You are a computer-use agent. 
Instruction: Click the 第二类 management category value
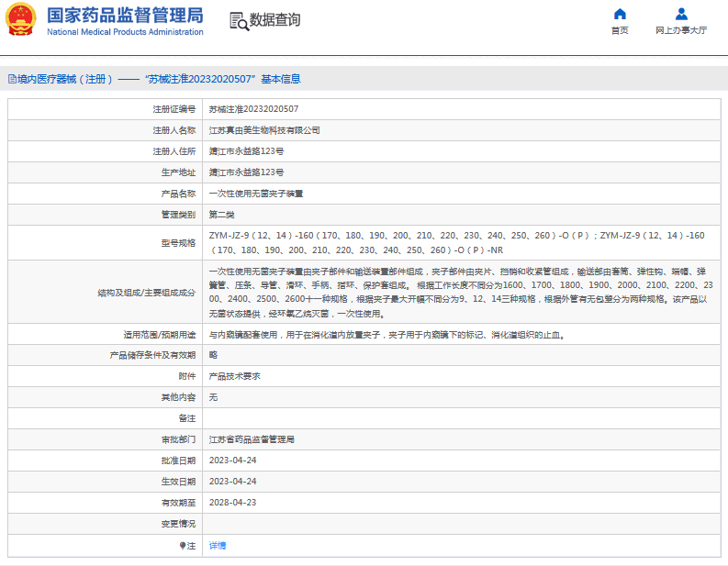pos(221,215)
